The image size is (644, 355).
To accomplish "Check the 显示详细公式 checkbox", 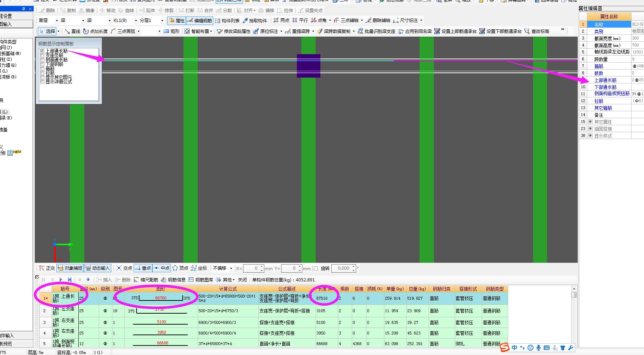I will point(42,82).
